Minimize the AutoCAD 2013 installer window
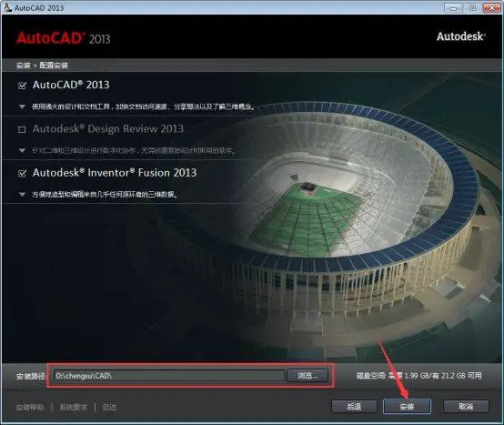The height and width of the screenshot is (425, 504). click(453, 7)
